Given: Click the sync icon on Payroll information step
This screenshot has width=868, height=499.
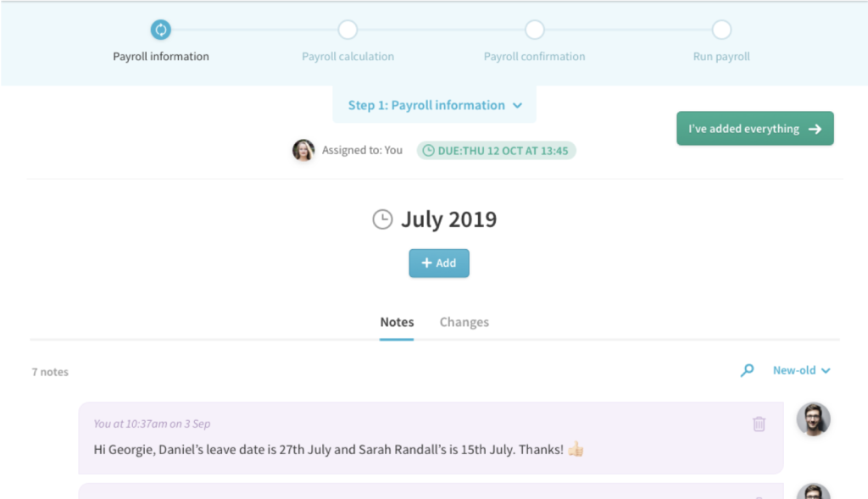Looking at the screenshot, I should [160, 28].
